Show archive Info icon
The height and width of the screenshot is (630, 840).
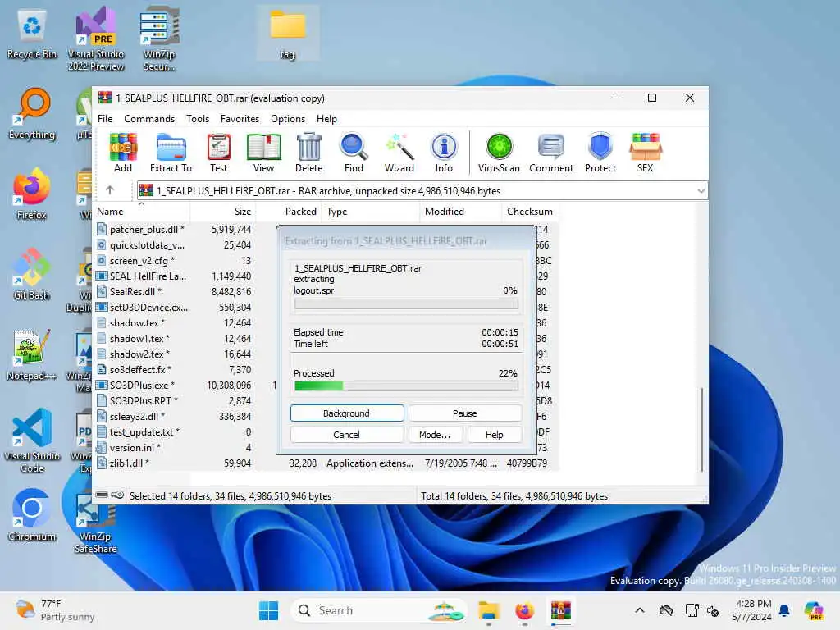(x=444, y=153)
